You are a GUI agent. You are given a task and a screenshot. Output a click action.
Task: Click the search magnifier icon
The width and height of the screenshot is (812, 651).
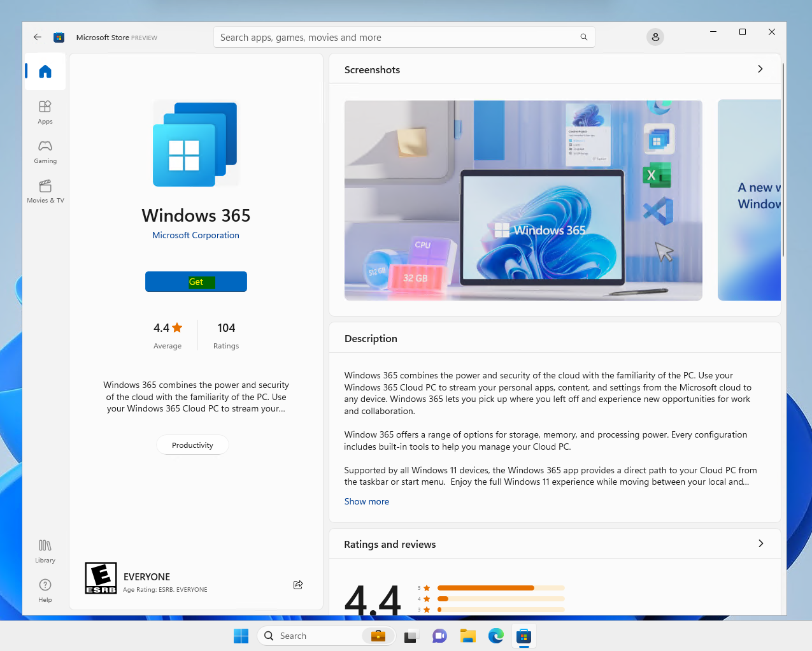[583, 37]
